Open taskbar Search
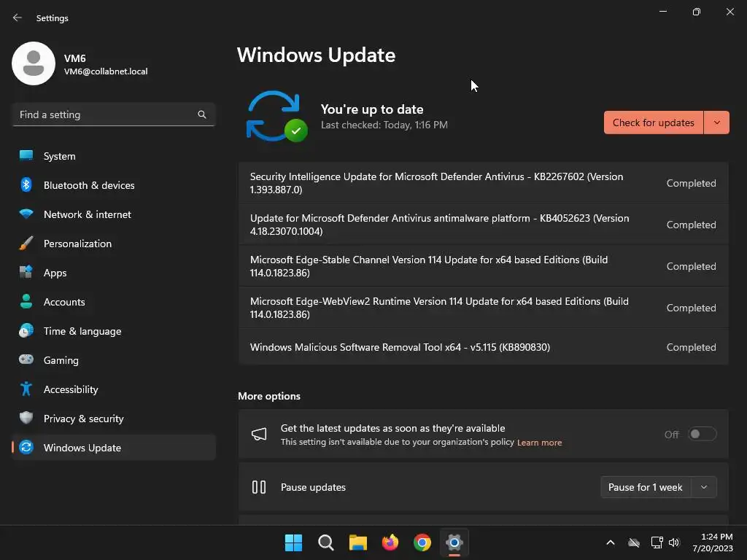This screenshot has width=747, height=560. [x=326, y=542]
